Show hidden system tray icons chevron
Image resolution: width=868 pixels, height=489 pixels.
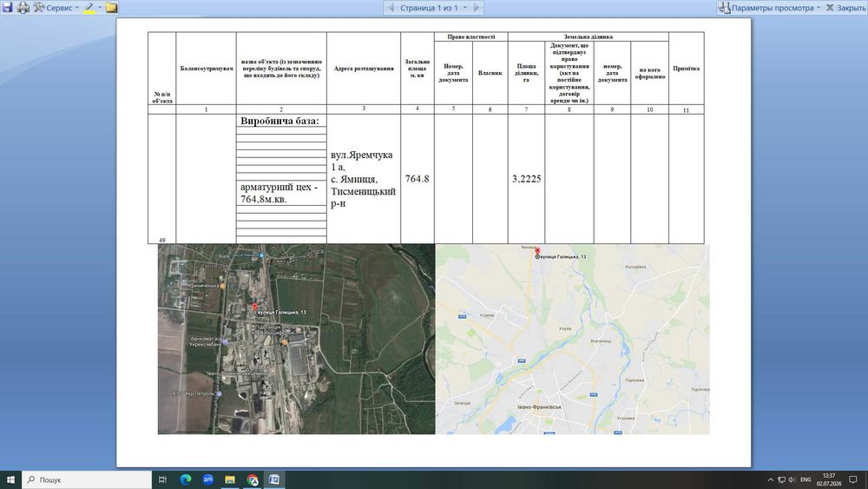[770, 479]
